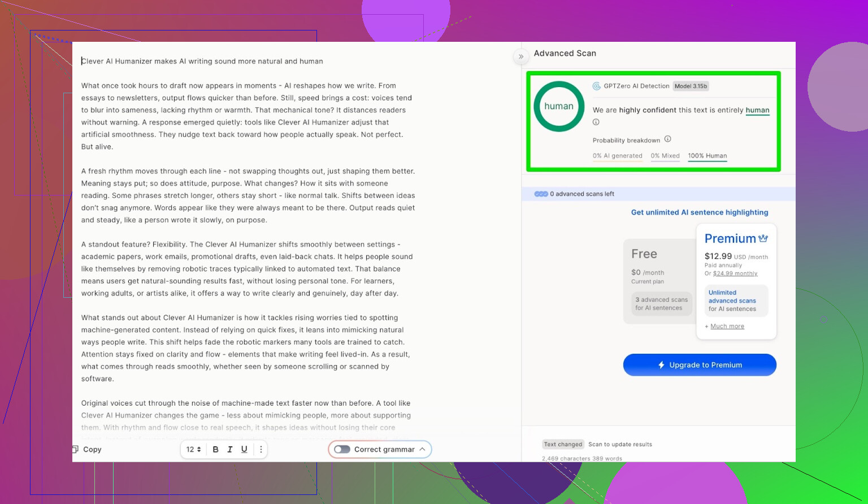Image resolution: width=868 pixels, height=504 pixels.
Task: Apply underline formatting with the U icon
Action: point(244,449)
